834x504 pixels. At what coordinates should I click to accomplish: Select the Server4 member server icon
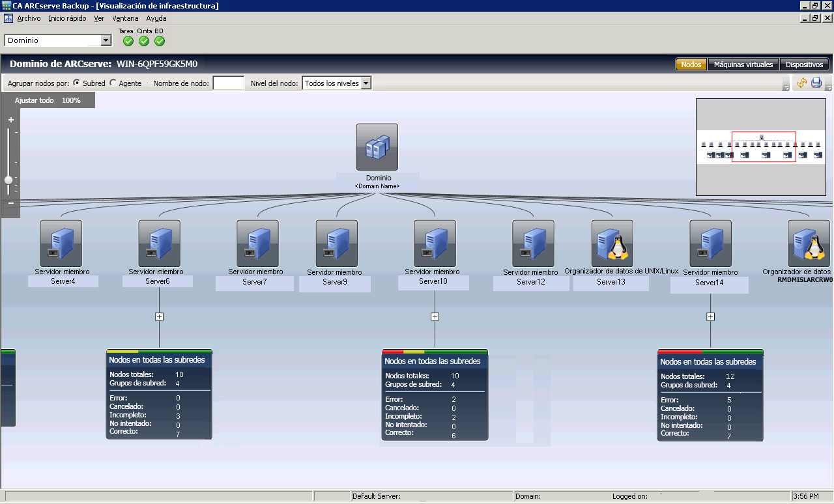61,243
